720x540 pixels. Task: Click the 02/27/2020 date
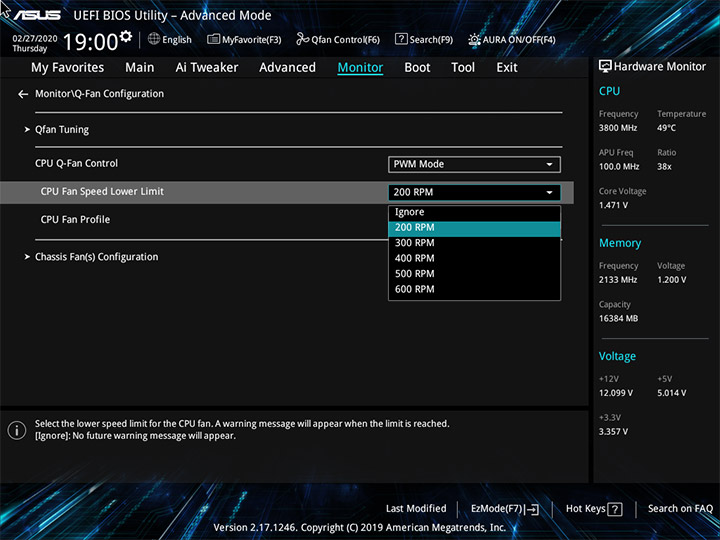click(x=35, y=39)
